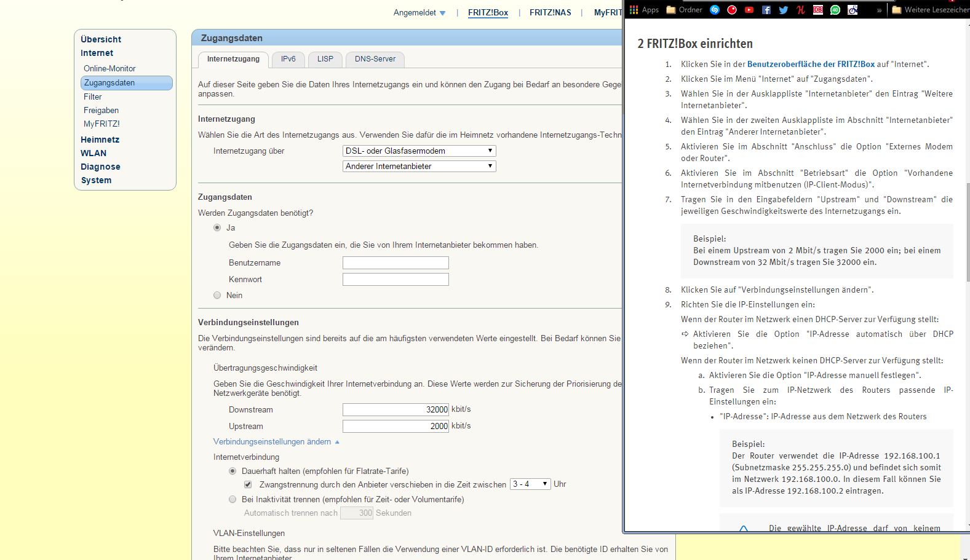Open Benutzeroberfläche der FRITZ!Box help link
This screenshot has width=970, height=560.
pyautogui.click(x=811, y=64)
